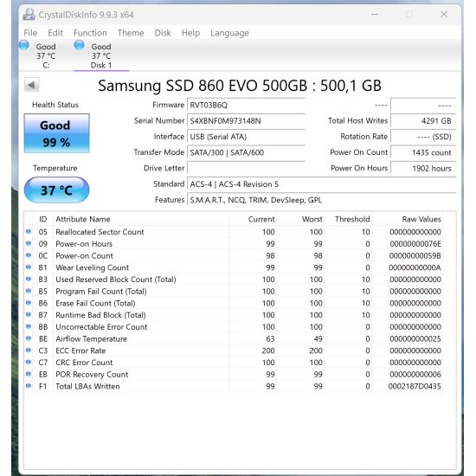Click the status dot for Used Reserved Block Count
Image resolution: width=476 pixels, height=476 pixels.
coord(29,279)
